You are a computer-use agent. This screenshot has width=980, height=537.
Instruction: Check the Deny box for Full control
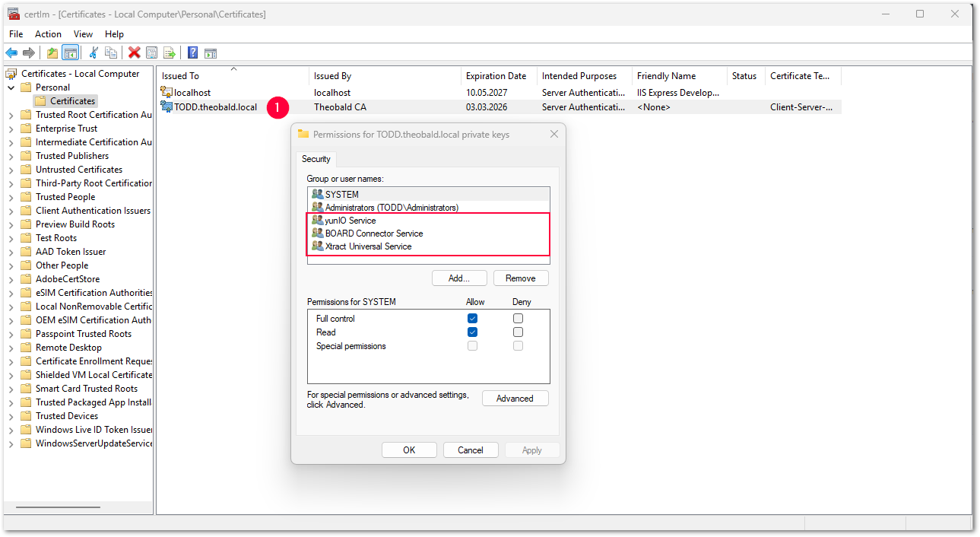(x=518, y=319)
